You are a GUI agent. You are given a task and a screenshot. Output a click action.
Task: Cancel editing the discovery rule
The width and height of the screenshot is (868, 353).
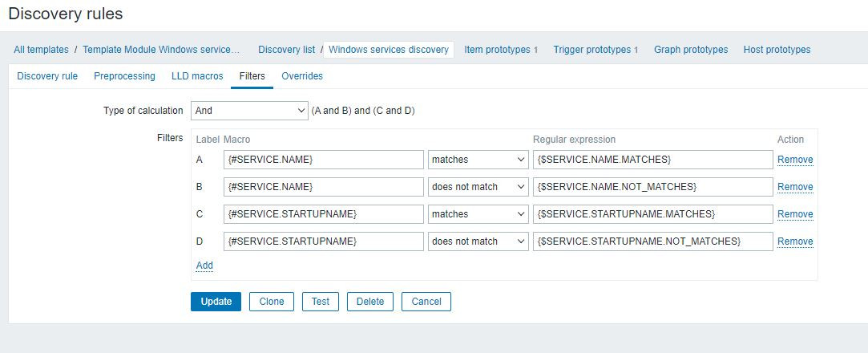click(x=426, y=302)
